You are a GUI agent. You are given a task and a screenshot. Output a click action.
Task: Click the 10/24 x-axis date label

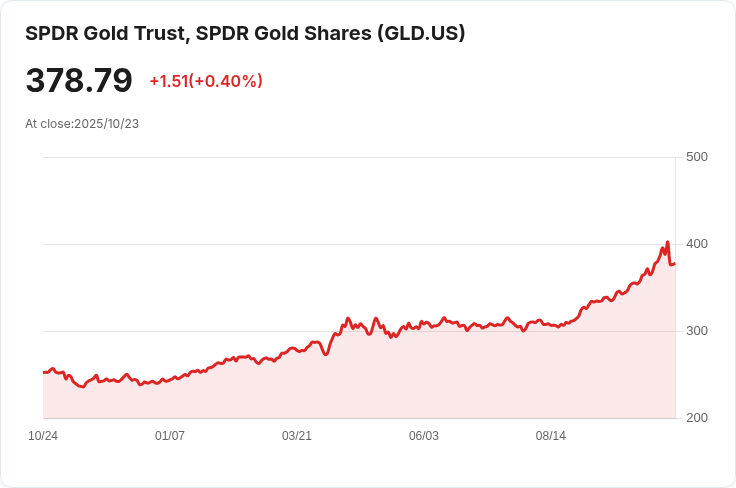coord(43,436)
